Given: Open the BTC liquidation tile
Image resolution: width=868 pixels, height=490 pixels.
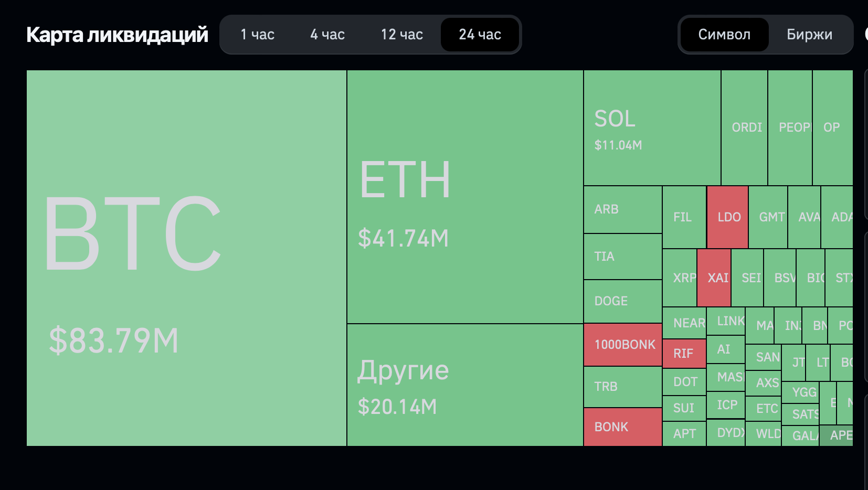Looking at the screenshot, I should (186, 258).
